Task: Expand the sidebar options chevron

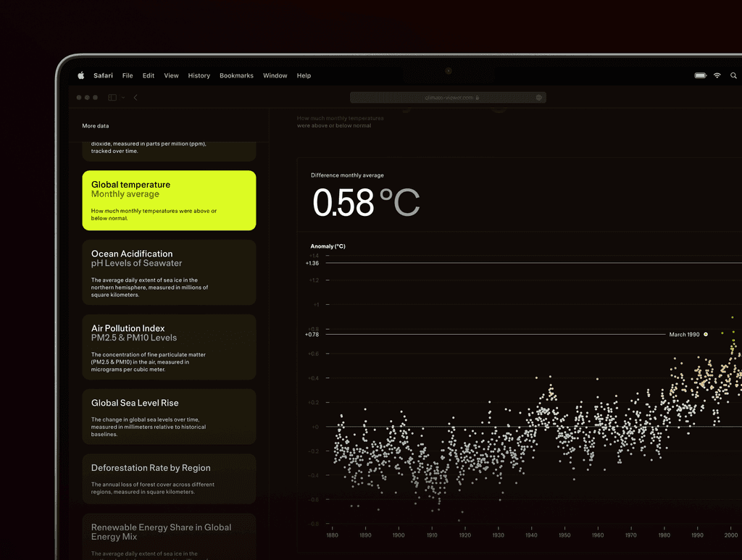Action: (123, 97)
